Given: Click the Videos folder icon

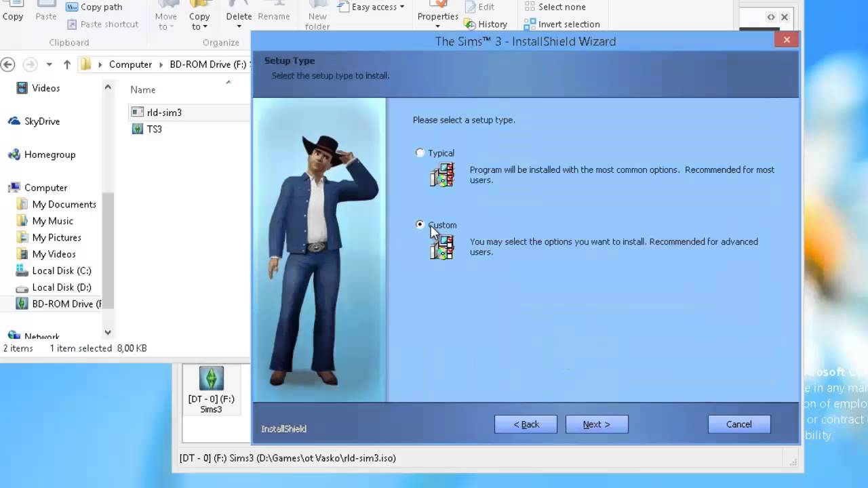Looking at the screenshot, I should point(22,88).
